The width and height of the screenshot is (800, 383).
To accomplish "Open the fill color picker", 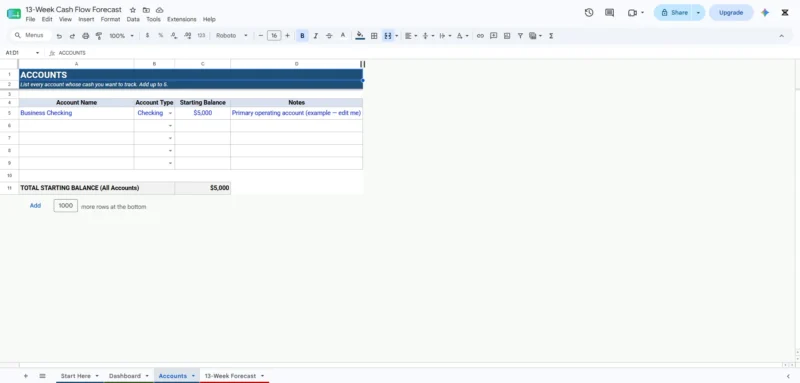I will point(360,36).
